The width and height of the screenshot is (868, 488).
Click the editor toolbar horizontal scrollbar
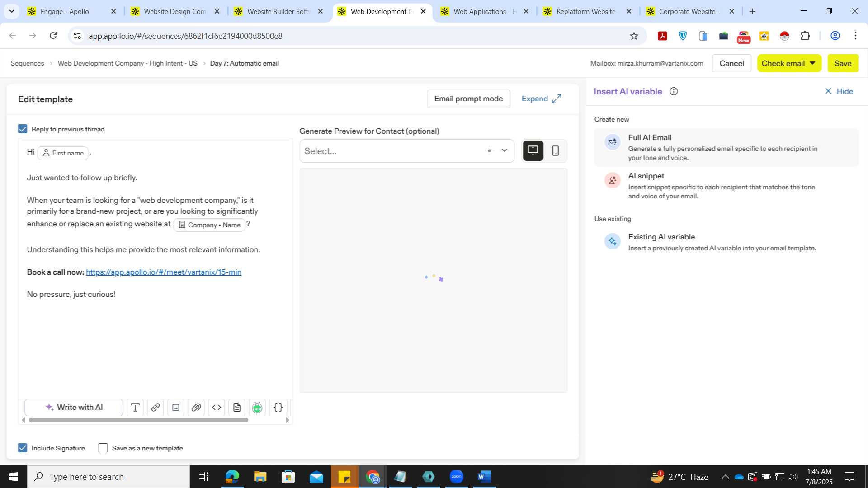(x=138, y=420)
